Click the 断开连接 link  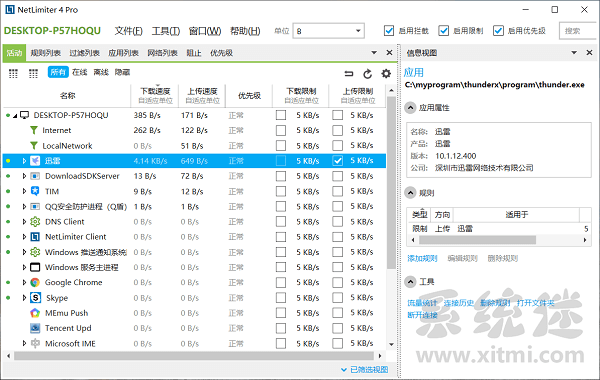[422, 315]
